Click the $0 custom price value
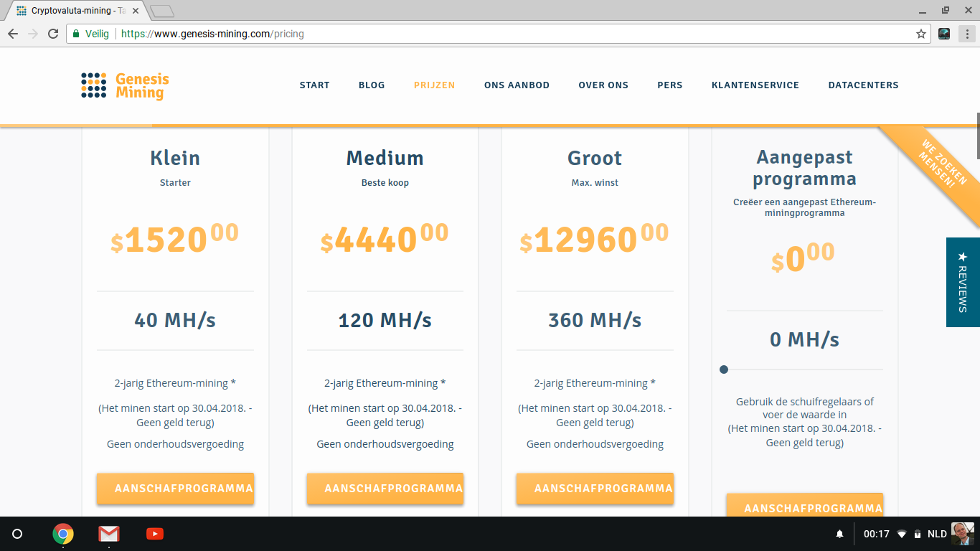 point(804,258)
